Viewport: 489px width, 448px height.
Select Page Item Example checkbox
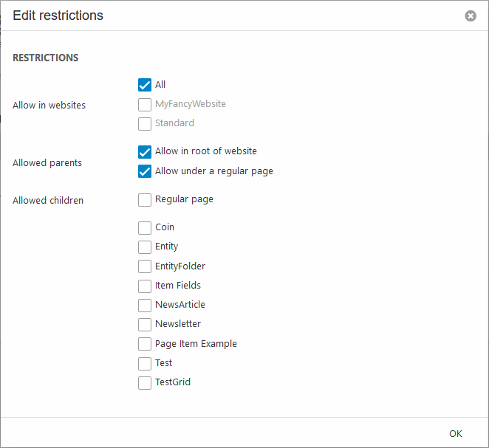[x=145, y=344]
